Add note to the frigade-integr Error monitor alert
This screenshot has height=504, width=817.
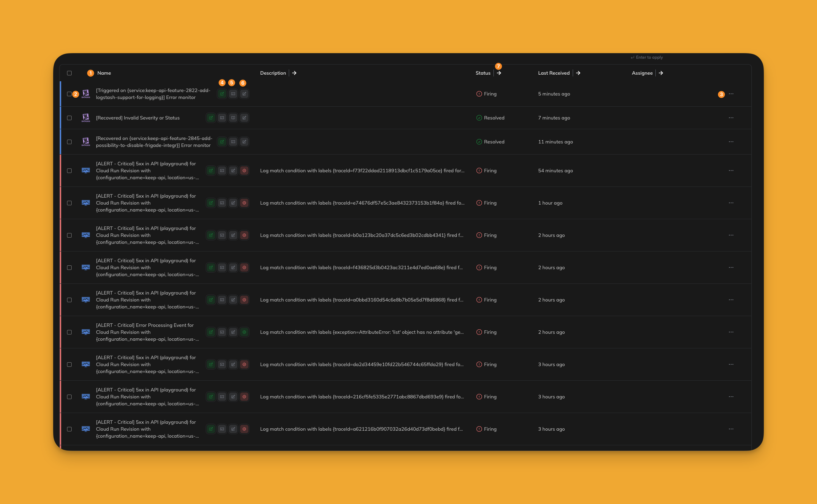coord(244,142)
